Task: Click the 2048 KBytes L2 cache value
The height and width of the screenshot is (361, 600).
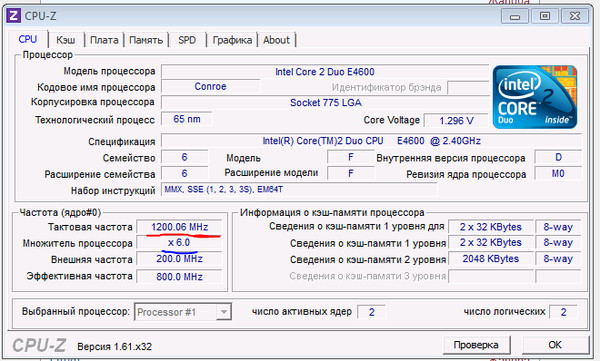Action: (x=491, y=259)
